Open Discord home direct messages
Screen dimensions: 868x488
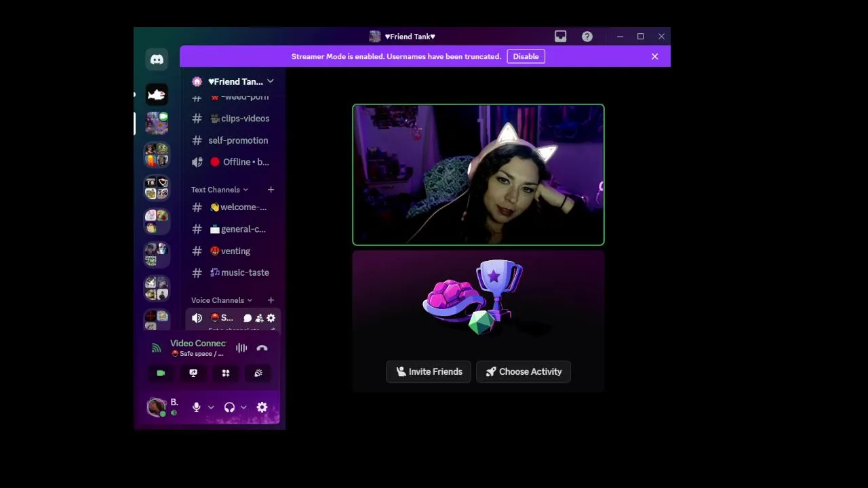(x=157, y=60)
